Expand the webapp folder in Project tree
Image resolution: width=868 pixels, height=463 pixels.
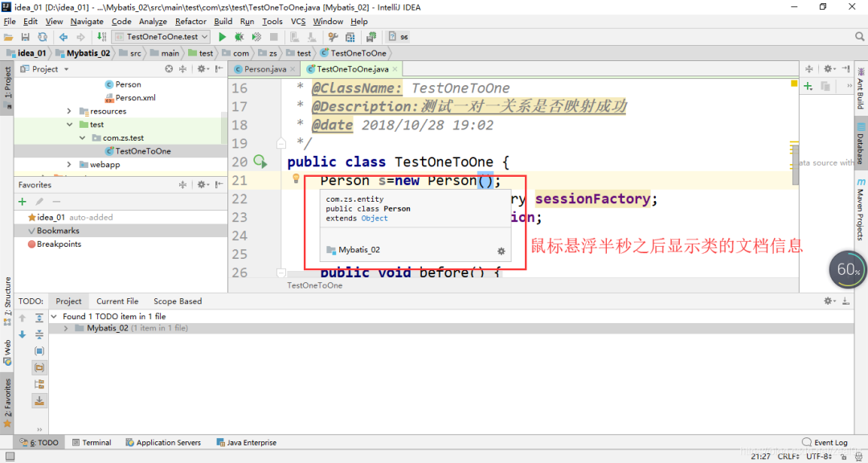[x=68, y=164]
